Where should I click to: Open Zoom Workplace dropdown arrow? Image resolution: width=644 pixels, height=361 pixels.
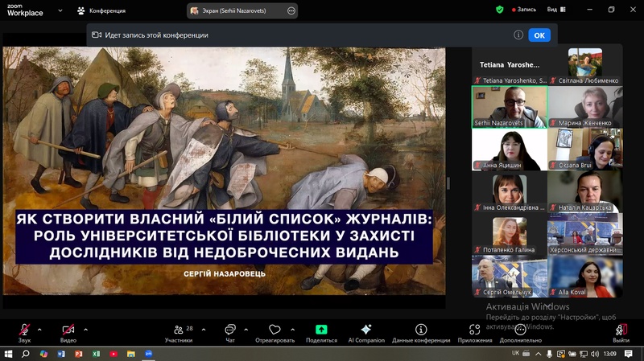tap(60, 10)
